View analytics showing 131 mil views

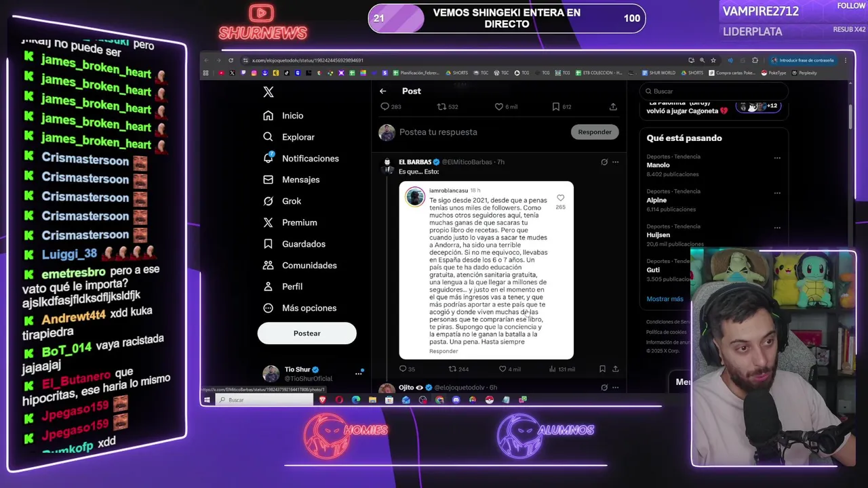561,369
